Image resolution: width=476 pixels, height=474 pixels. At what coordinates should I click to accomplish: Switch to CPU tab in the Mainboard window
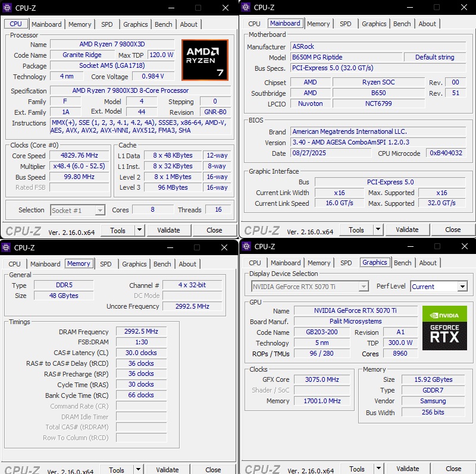click(x=254, y=24)
